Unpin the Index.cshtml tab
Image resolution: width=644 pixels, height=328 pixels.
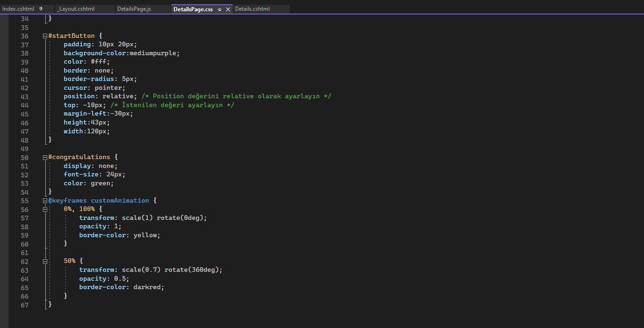click(41, 8)
